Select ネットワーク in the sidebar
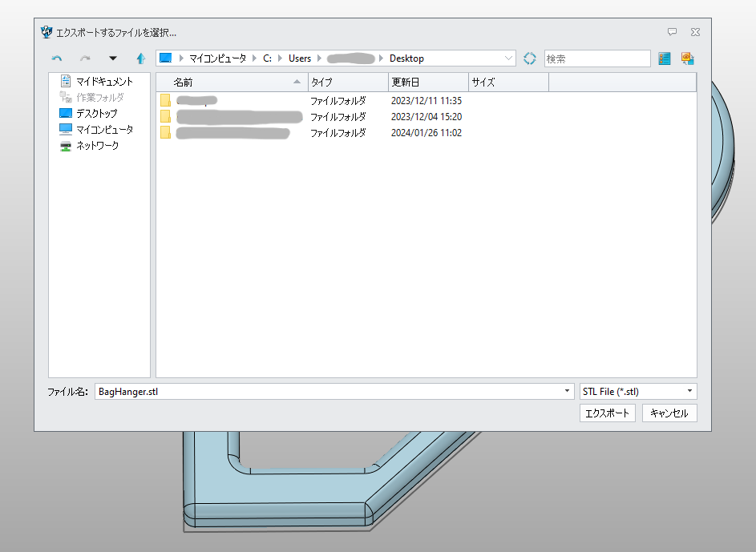The image size is (756, 552). tap(96, 146)
